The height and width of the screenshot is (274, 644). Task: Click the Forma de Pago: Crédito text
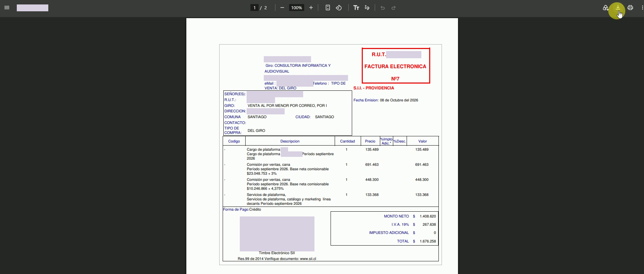coord(242,210)
